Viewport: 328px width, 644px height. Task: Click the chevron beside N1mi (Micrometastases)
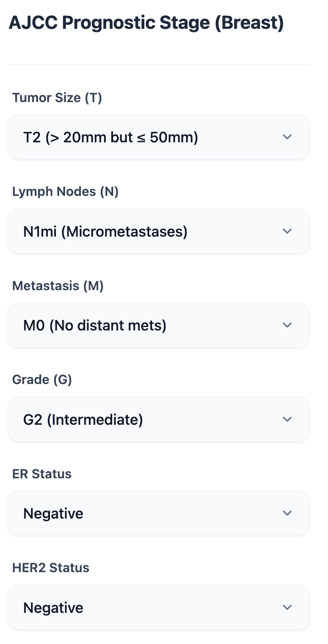(x=287, y=231)
